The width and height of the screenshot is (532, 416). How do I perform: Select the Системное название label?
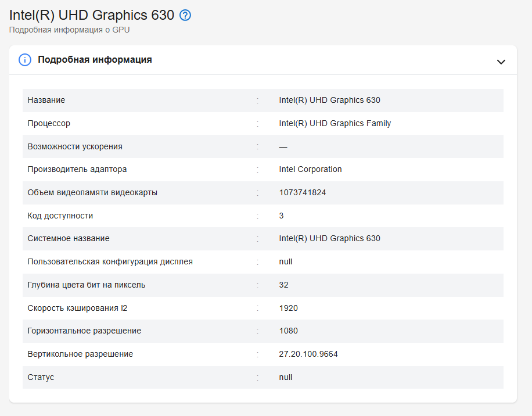click(69, 239)
